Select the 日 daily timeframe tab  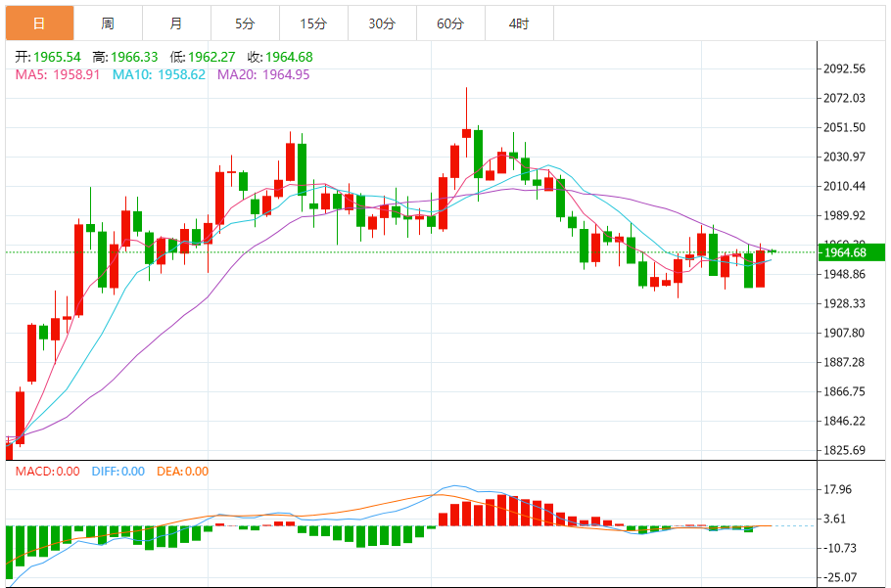[39, 23]
